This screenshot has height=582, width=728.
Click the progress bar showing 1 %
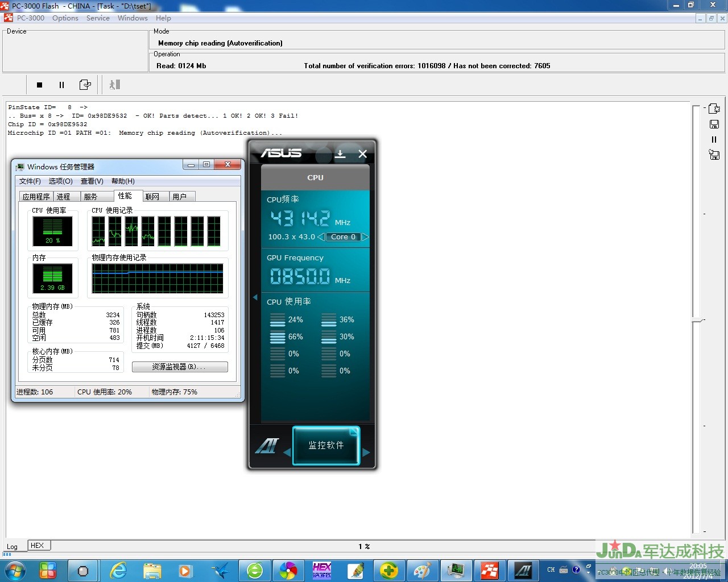[x=364, y=546]
